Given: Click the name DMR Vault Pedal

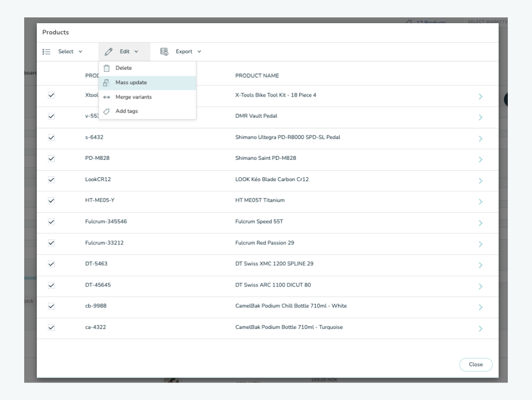Looking at the screenshot, I should (x=256, y=116).
